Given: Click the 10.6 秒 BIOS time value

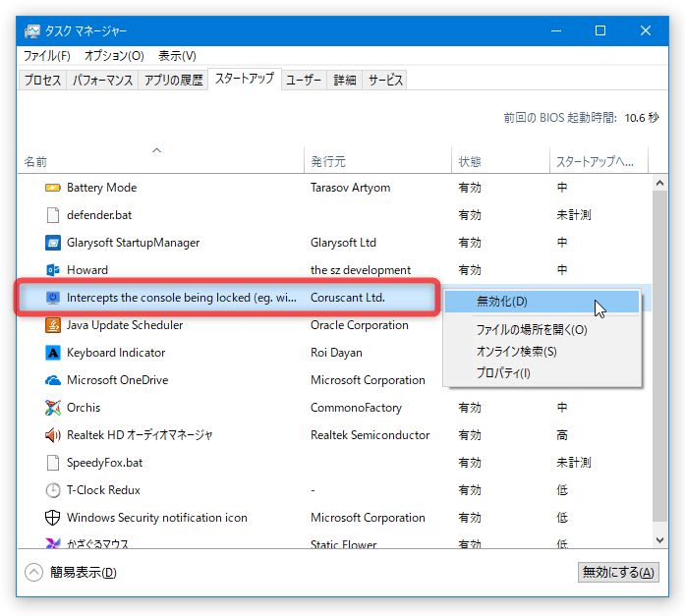Looking at the screenshot, I should (x=642, y=118).
